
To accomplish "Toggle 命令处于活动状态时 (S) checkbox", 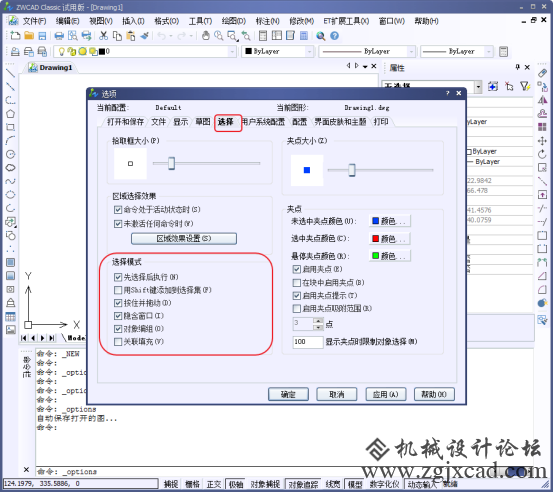I will click(118, 210).
